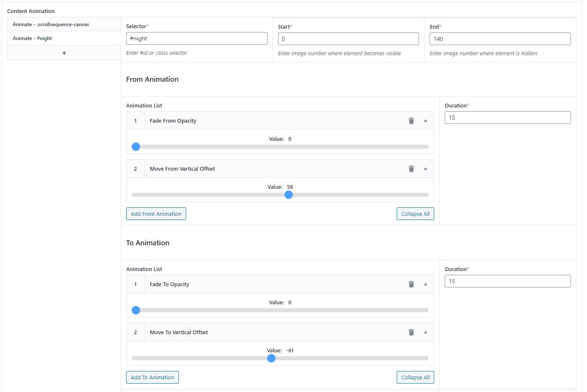Delete the Move To Vertical Offset animation
This screenshot has height=392, width=587.
point(411,333)
